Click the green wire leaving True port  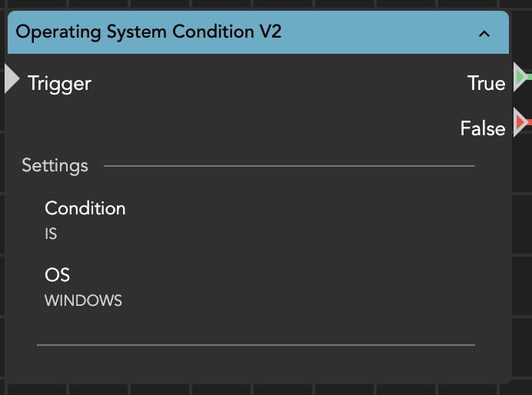click(528, 77)
